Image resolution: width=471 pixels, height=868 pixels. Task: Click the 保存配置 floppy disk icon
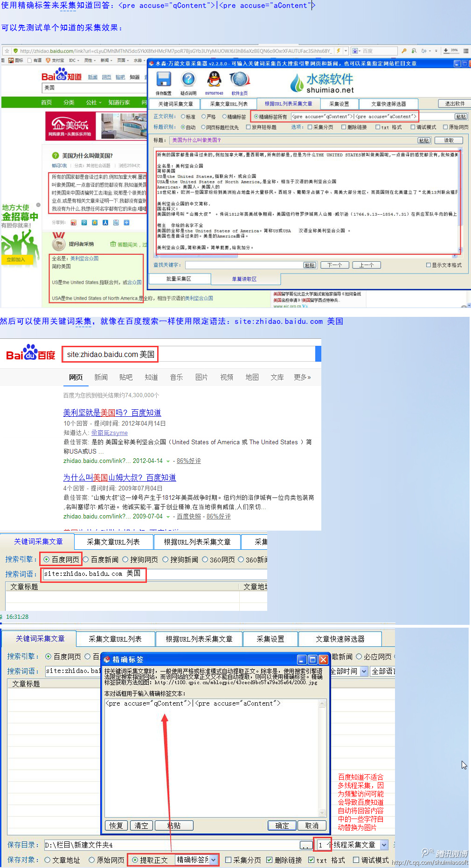pos(164,80)
